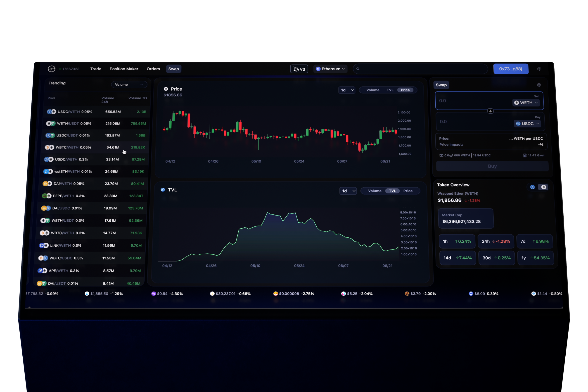Image resolution: width=588 pixels, height=392 pixels.
Task: Click the swap direction arrow between Sell and Buy
Action: (x=490, y=111)
